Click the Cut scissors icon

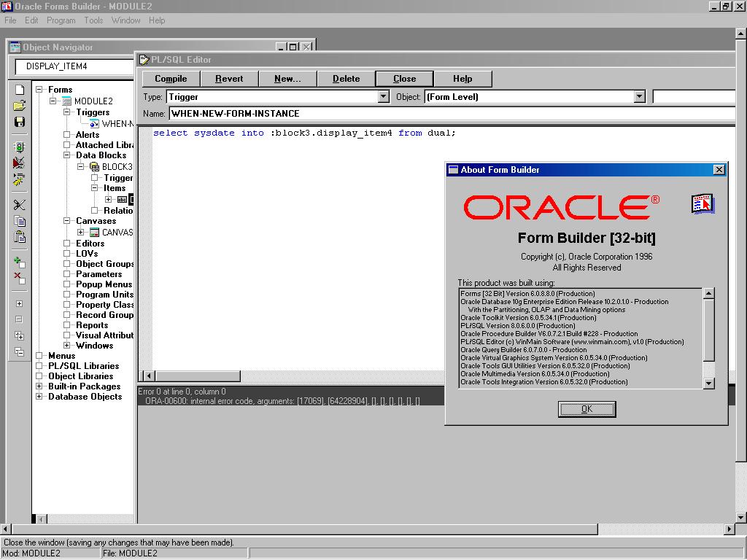[20, 205]
